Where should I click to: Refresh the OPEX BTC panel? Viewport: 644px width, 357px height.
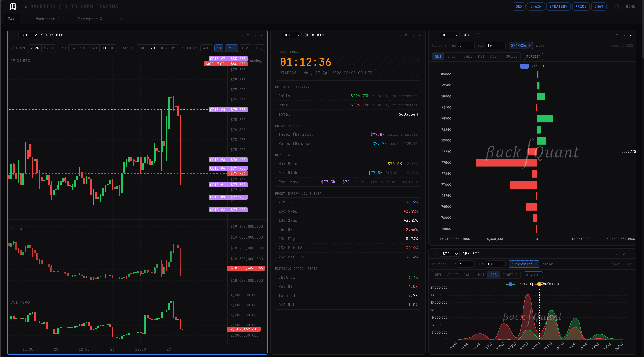(x=400, y=35)
